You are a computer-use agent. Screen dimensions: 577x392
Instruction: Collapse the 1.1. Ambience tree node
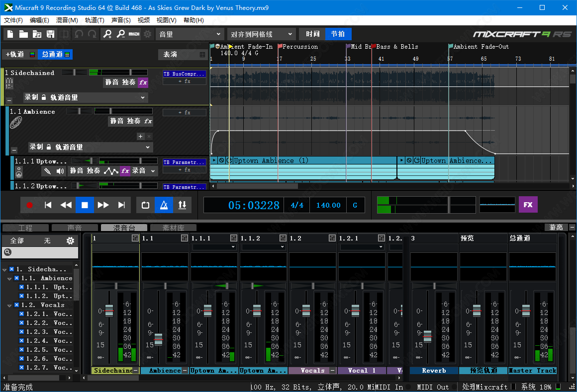click(9, 278)
